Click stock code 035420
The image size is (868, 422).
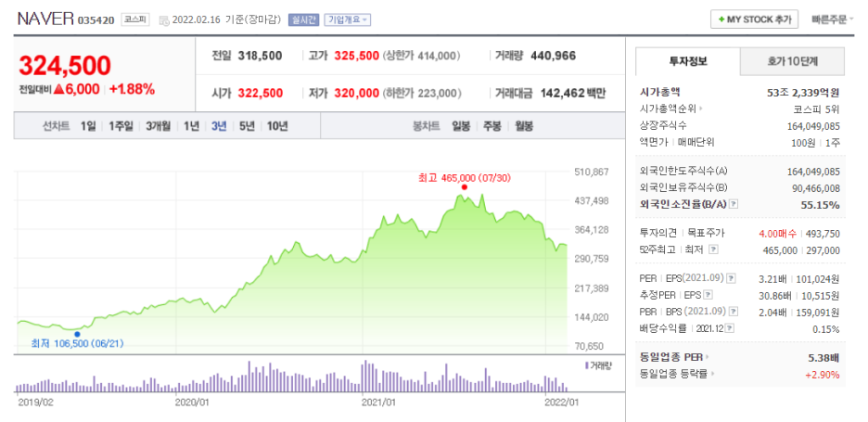[x=96, y=20]
